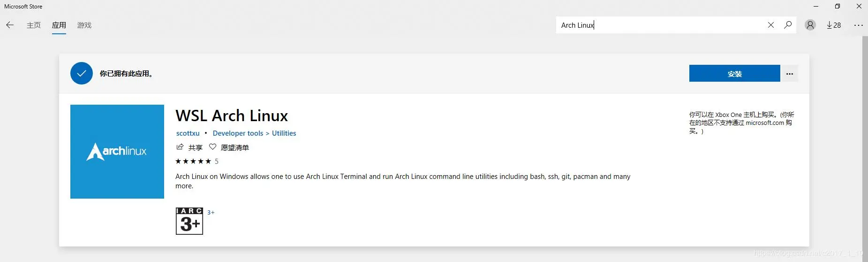Click the Xbox One purchase notice text
Viewport: 868px width, 262px height.
coord(742,123)
